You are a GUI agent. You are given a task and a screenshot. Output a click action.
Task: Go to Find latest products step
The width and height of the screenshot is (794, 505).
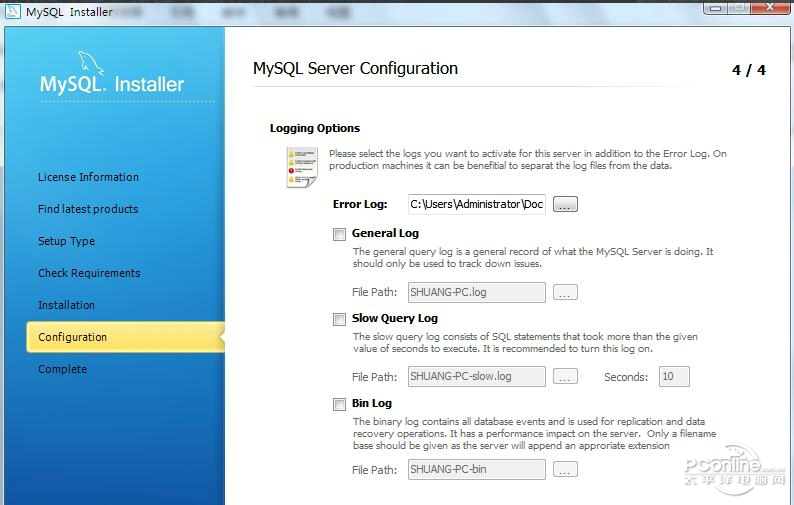[x=88, y=209]
